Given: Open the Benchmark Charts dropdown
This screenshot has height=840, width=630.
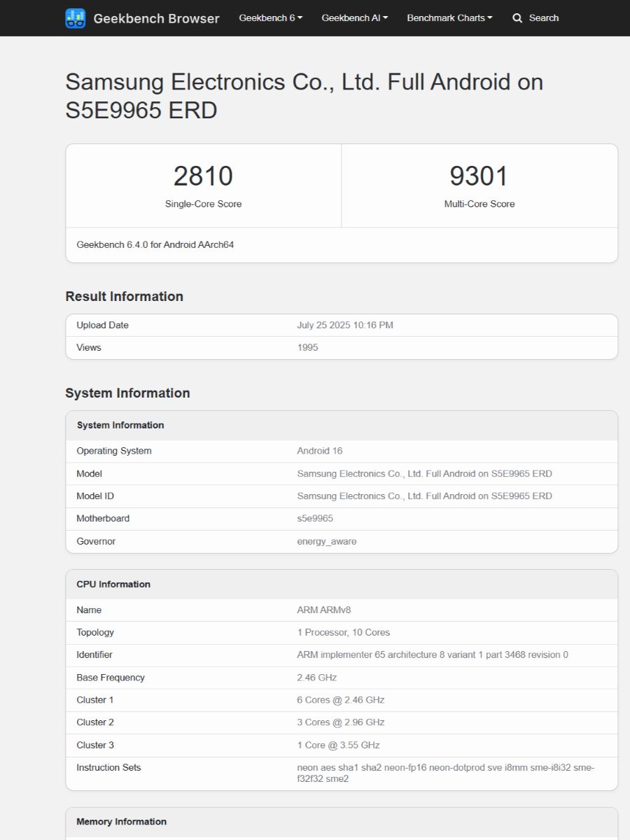Looking at the screenshot, I should tap(449, 17).
